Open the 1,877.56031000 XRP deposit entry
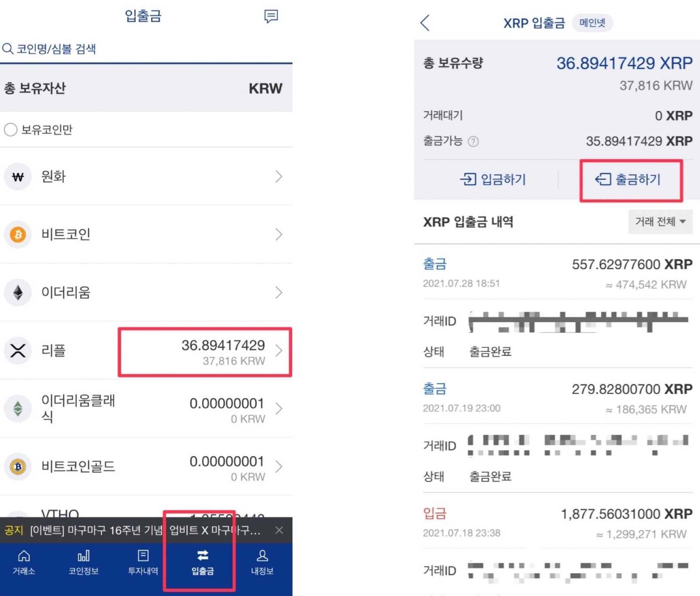The width and height of the screenshot is (700, 596). (x=558, y=523)
